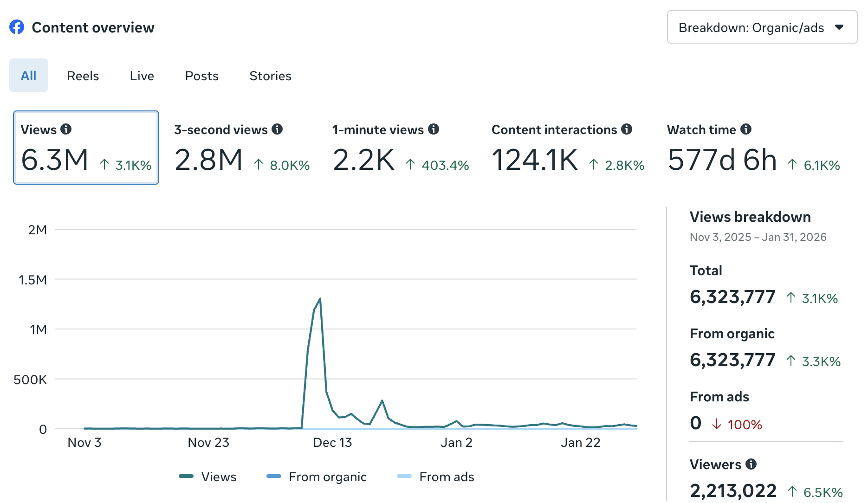Open the Breakdown: Organic/ads selector

(x=761, y=27)
